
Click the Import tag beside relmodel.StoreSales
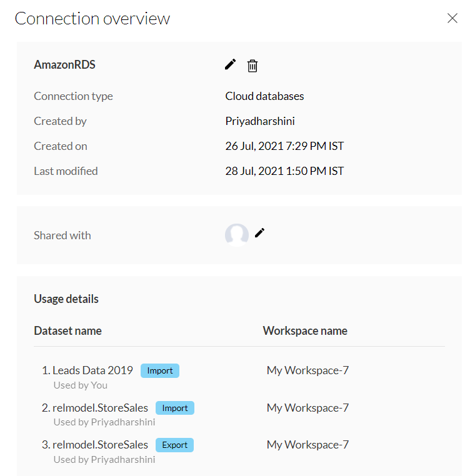pos(175,408)
